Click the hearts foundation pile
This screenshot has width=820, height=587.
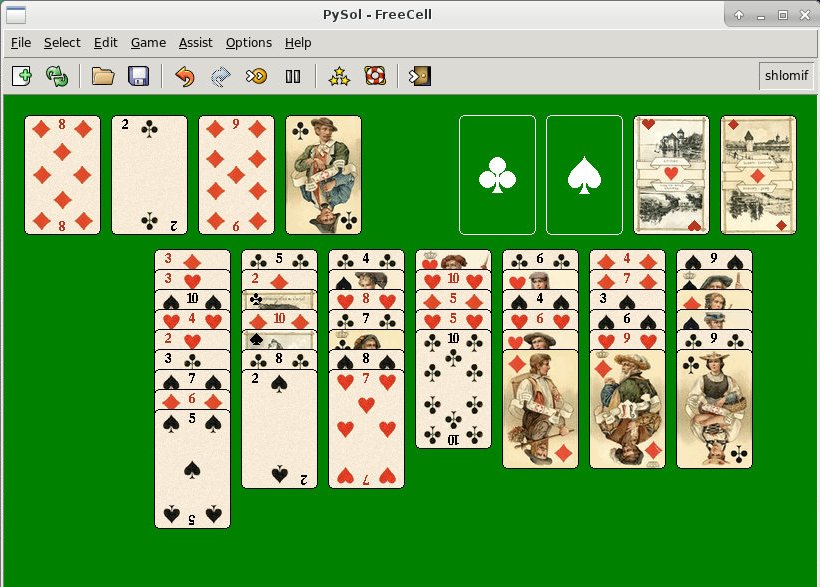[x=671, y=175]
